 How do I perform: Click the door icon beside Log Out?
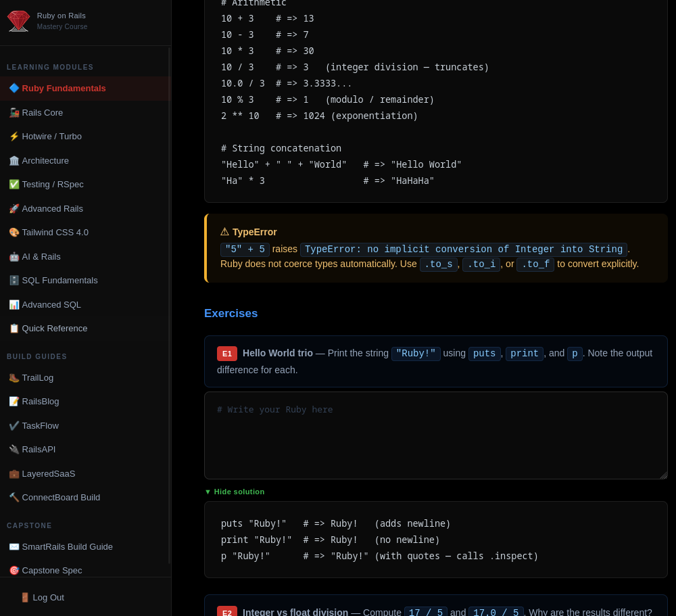(25, 598)
